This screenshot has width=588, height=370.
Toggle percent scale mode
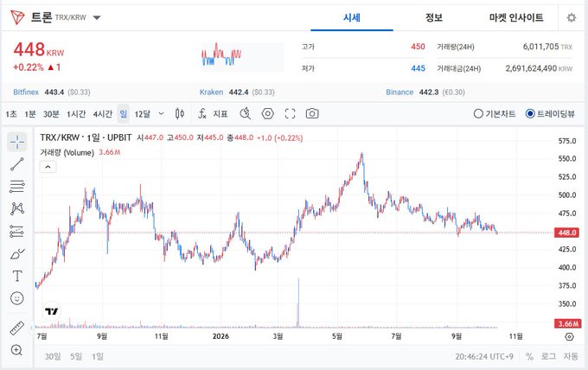click(x=529, y=356)
